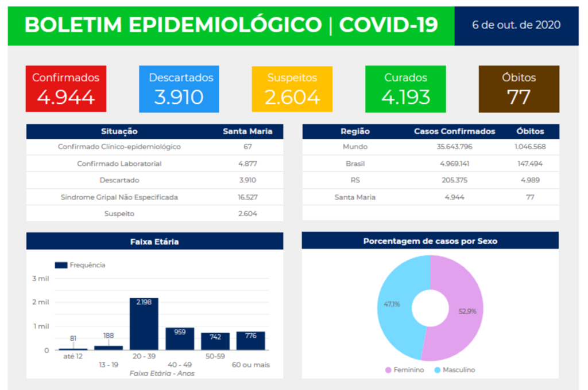Sort table by Casos Confirmados header
This screenshot has width=588, height=390.
pyautogui.click(x=454, y=131)
